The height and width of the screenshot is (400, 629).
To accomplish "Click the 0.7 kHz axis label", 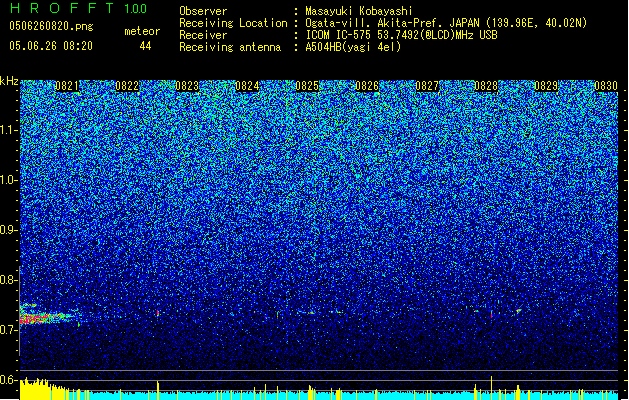I will [x=9, y=330].
